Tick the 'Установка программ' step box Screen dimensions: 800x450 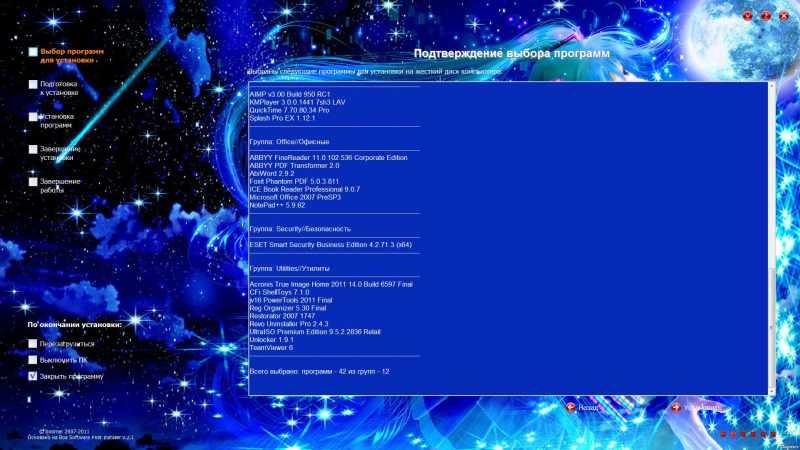[x=33, y=117]
